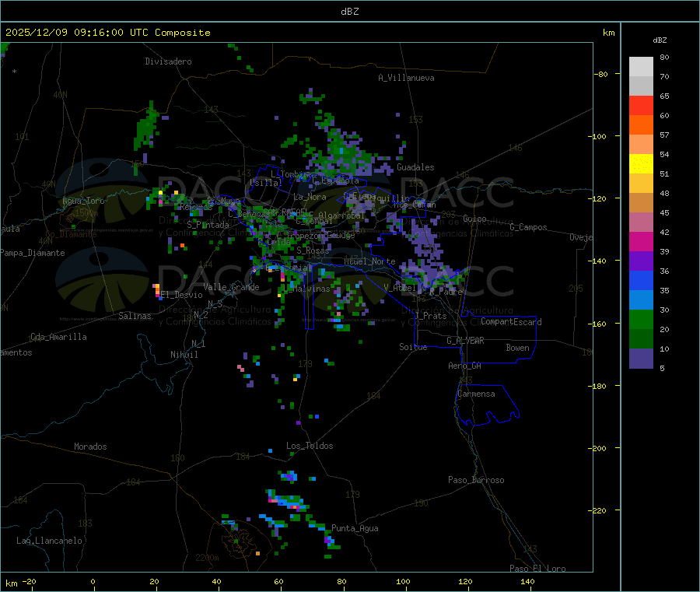The width and height of the screenshot is (700, 592).
Task: Select the light gray 70-80 dBZ swatch
Action: point(641,67)
